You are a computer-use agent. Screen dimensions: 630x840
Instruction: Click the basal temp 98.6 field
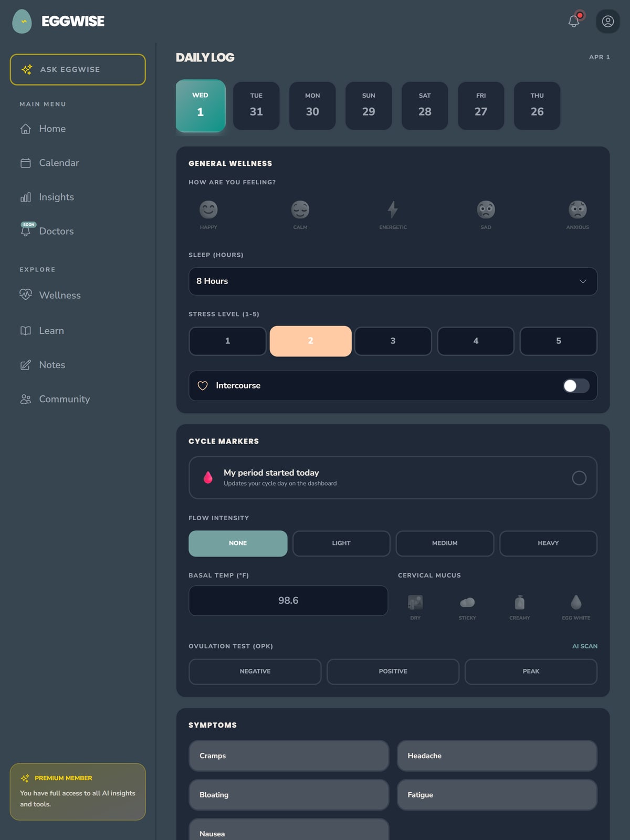(288, 601)
